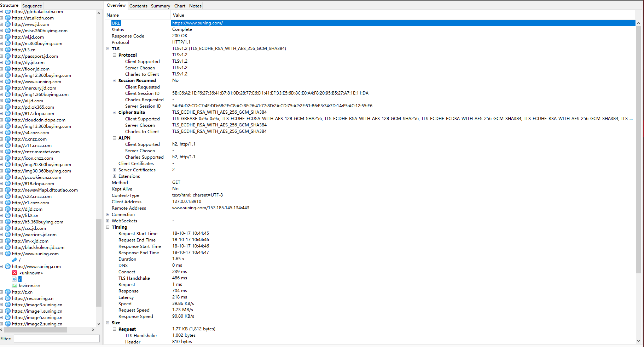Viewport: 644px width, 347px height.
Task: Click the globe icon for http://floor.jd.com
Action: [8, 69]
